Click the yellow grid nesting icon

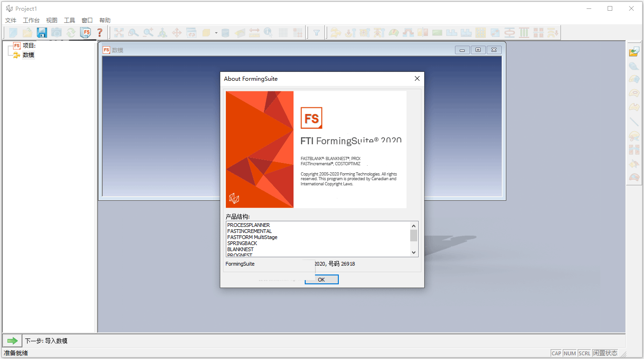481,32
